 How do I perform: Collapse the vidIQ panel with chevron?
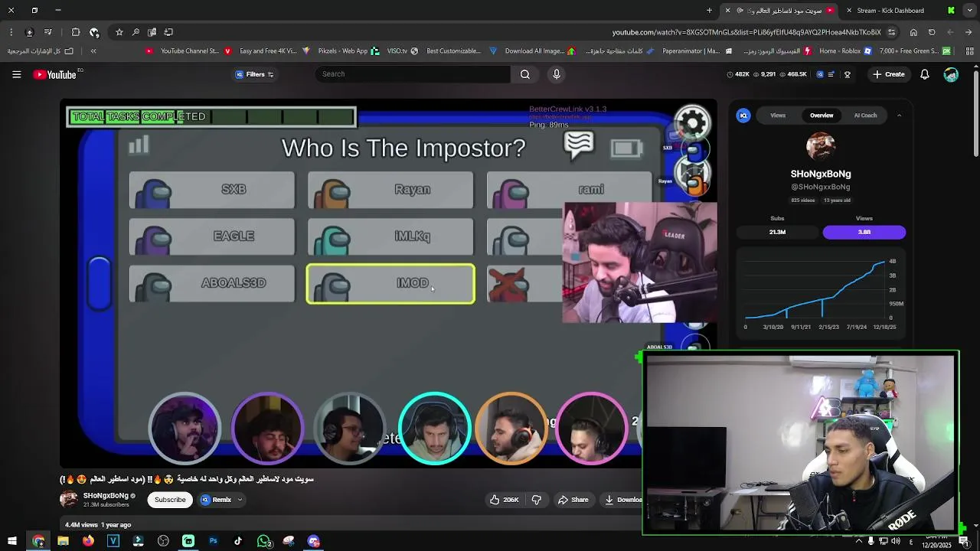pyautogui.click(x=899, y=116)
